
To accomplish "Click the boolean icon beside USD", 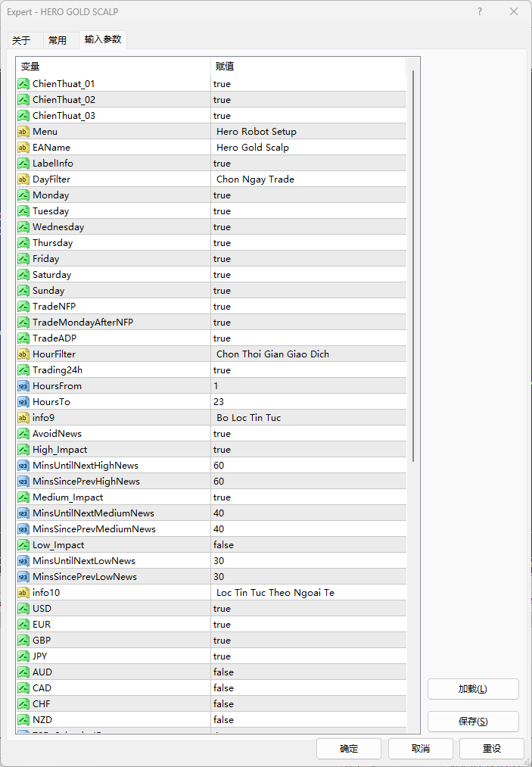I will click(23, 609).
